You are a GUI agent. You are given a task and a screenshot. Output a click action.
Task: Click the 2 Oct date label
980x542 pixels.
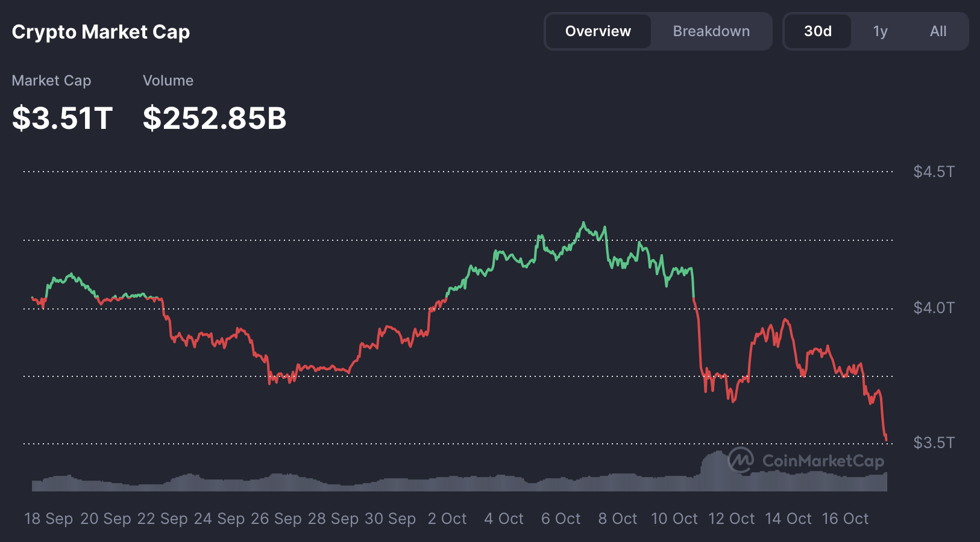click(x=447, y=519)
